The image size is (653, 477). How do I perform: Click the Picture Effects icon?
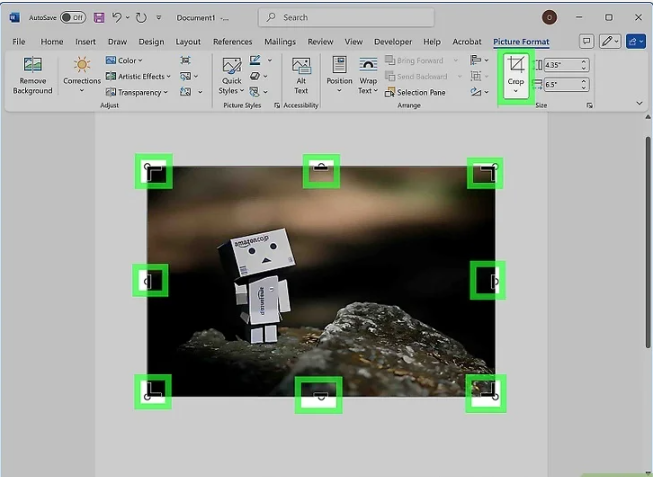pyautogui.click(x=255, y=76)
